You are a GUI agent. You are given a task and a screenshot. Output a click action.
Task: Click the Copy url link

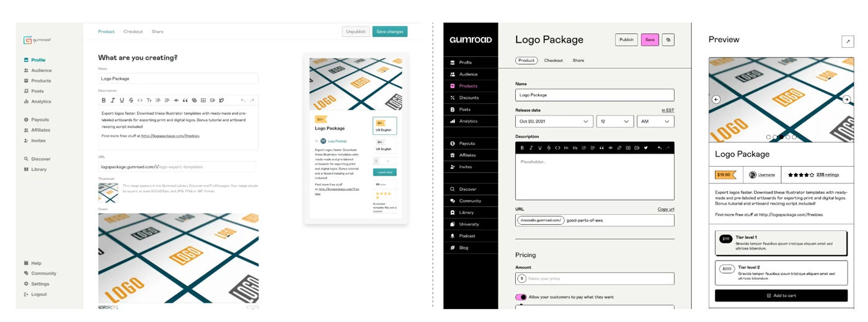click(x=666, y=209)
